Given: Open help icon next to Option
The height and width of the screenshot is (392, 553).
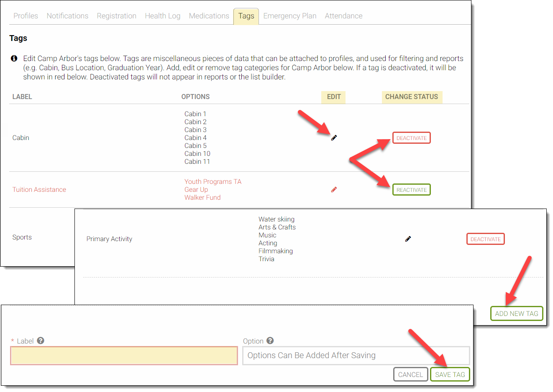Looking at the screenshot, I should 270,341.
